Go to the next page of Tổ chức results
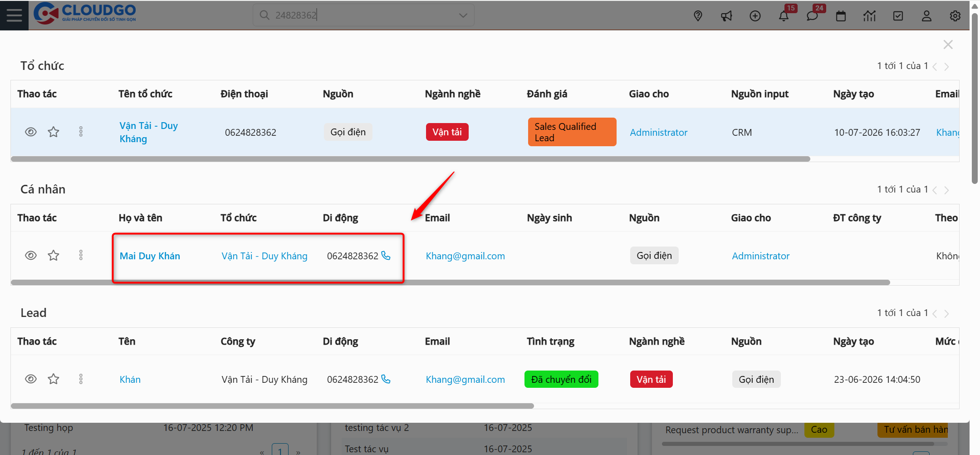Screen dimensions: 980x455 947,66
